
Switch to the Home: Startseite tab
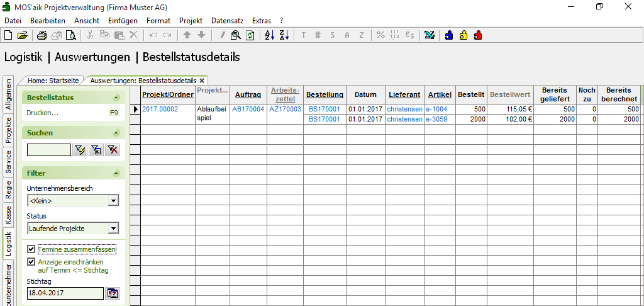[53, 81]
